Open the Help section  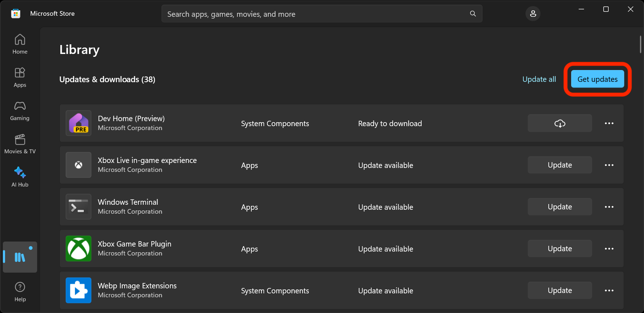pos(20,292)
